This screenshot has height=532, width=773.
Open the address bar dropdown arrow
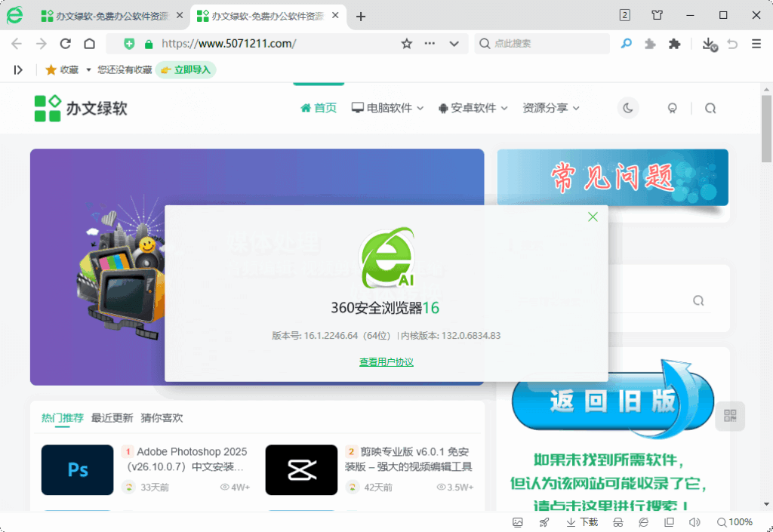[454, 44]
